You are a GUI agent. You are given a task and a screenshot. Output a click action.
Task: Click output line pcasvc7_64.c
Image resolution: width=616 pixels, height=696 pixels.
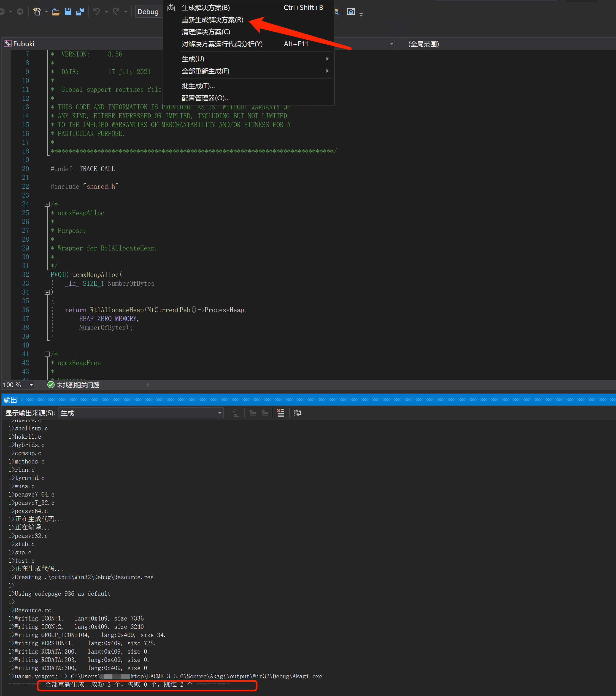31,494
